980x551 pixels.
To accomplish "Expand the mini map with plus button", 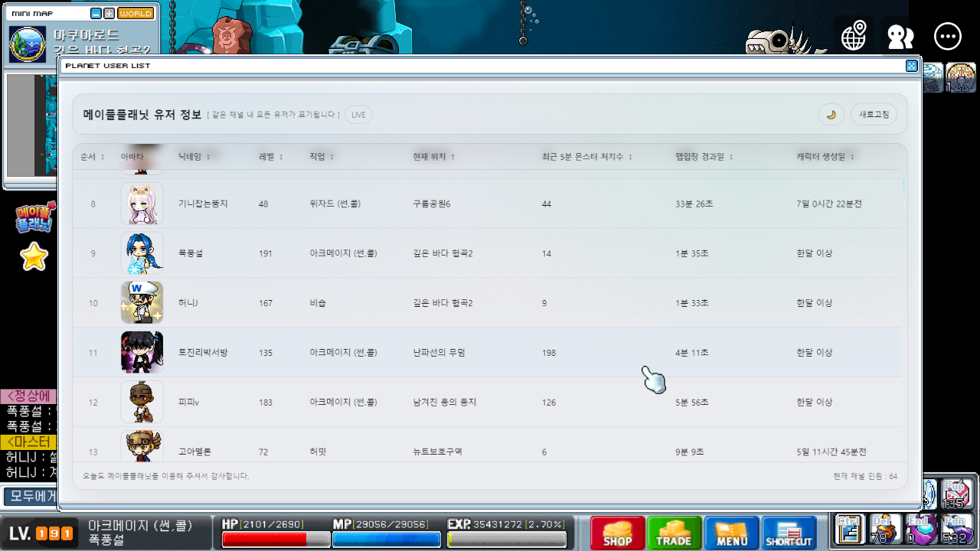I will click(x=109, y=13).
